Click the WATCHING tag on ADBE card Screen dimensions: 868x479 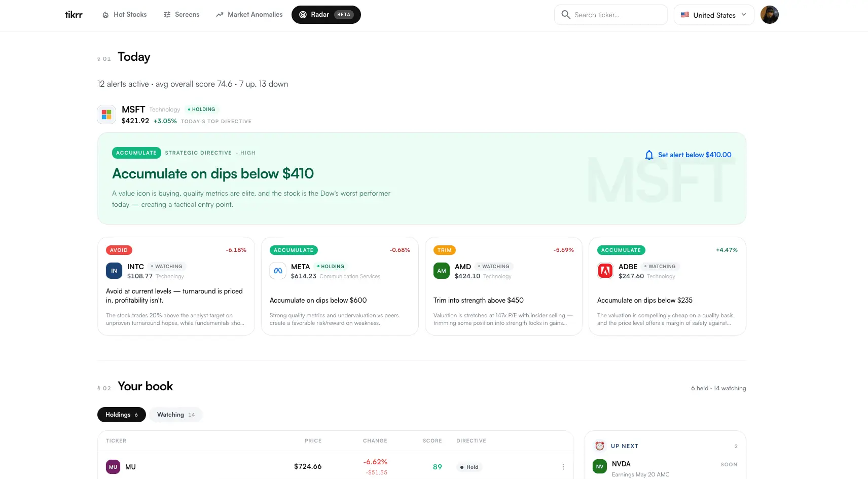pyautogui.click(x=660, y=267)
